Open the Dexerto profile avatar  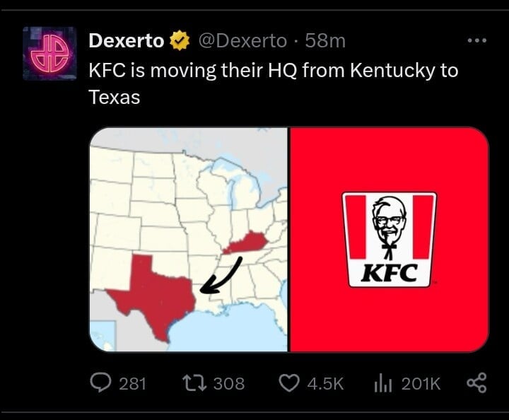click(x=49, y=54)
